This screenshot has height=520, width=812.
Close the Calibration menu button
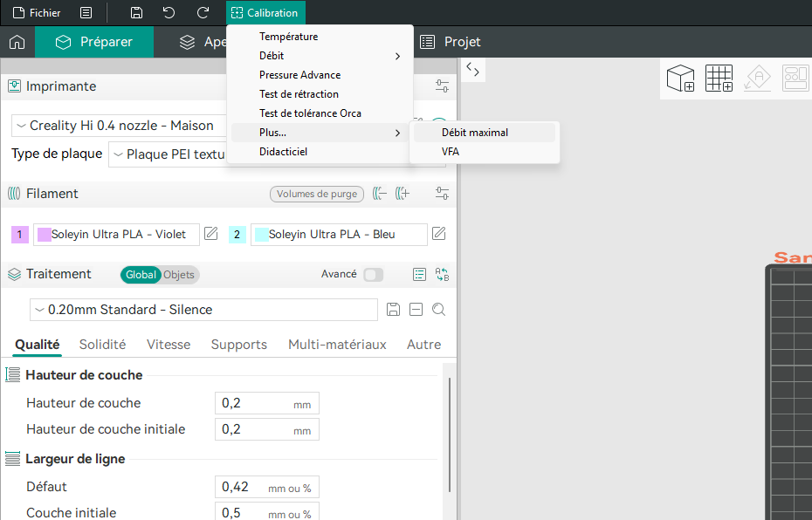pos(265,13)
